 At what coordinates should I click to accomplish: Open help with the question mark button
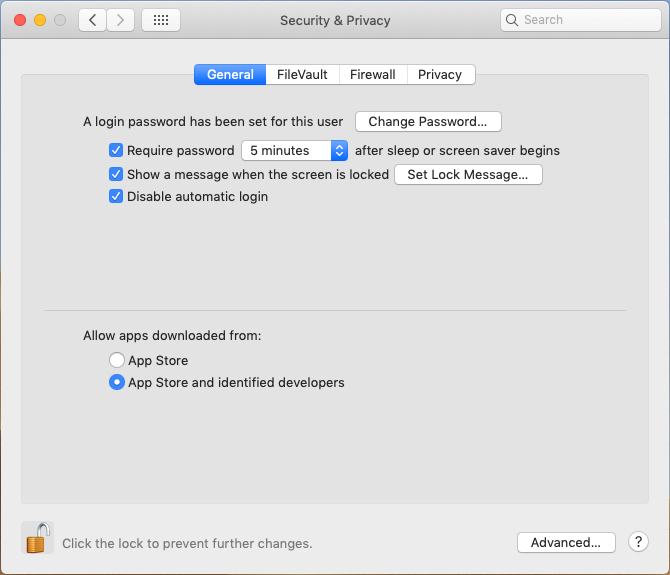[639, 542]
